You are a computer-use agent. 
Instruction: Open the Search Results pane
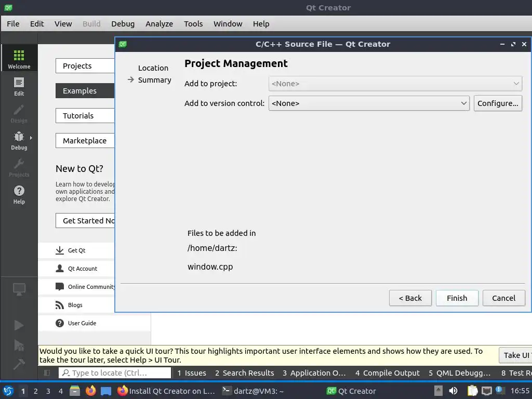[245, 373]
